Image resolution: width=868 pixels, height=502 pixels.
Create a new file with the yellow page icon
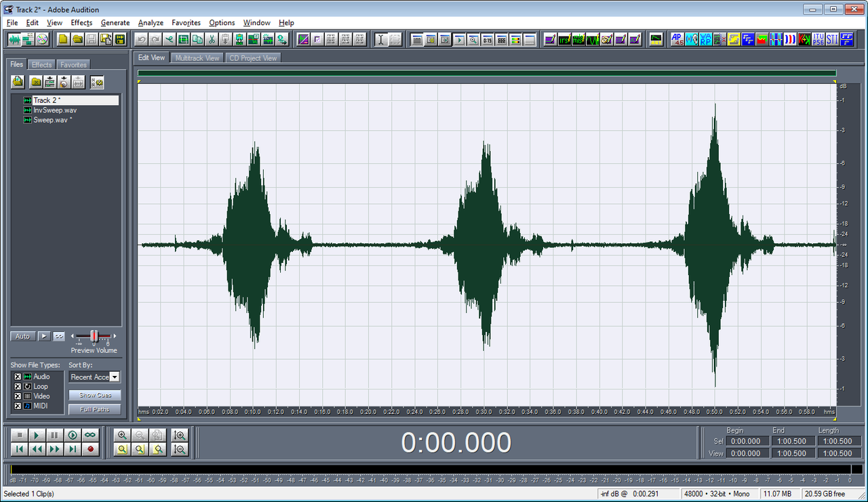(x=64, y=39)
